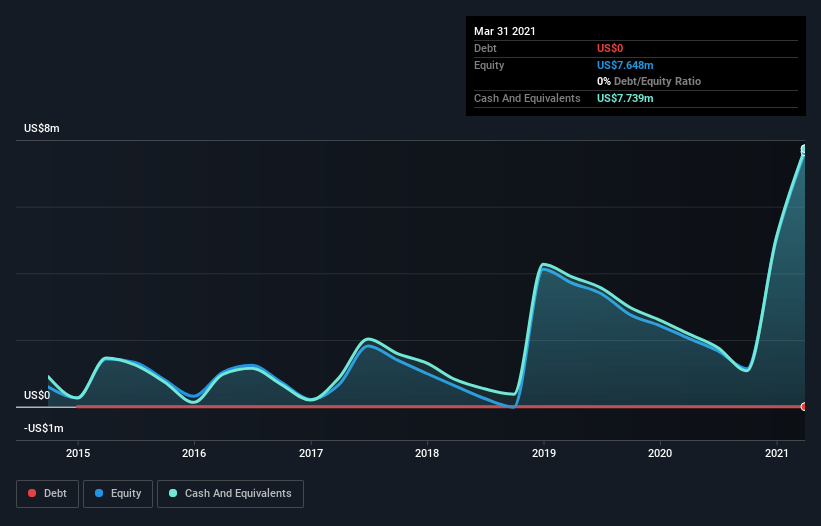
Task: Select the 2020 x-axis label
Action: pyautogui.click(x=660, y=453)
